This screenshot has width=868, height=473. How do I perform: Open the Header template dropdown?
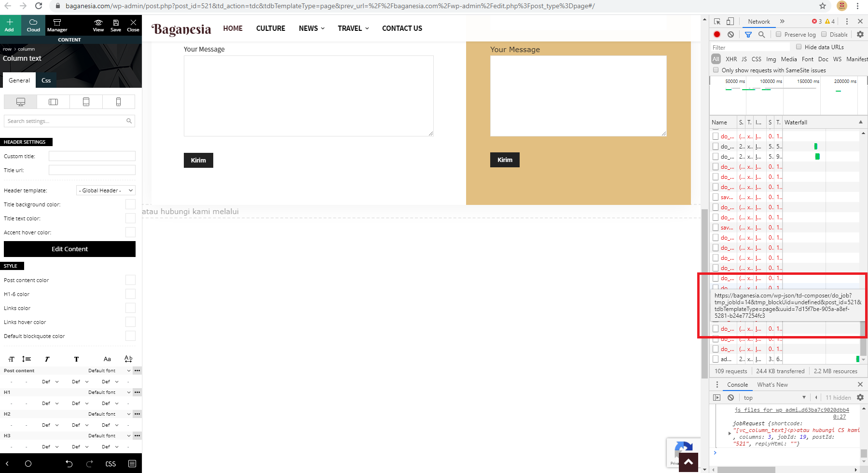tap(106, 190)
